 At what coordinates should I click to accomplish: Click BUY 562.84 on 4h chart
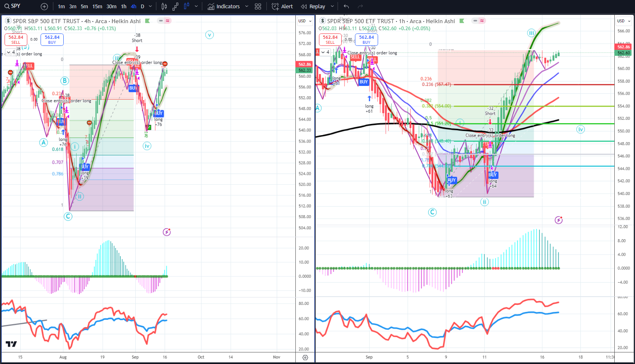click(52, 39)
